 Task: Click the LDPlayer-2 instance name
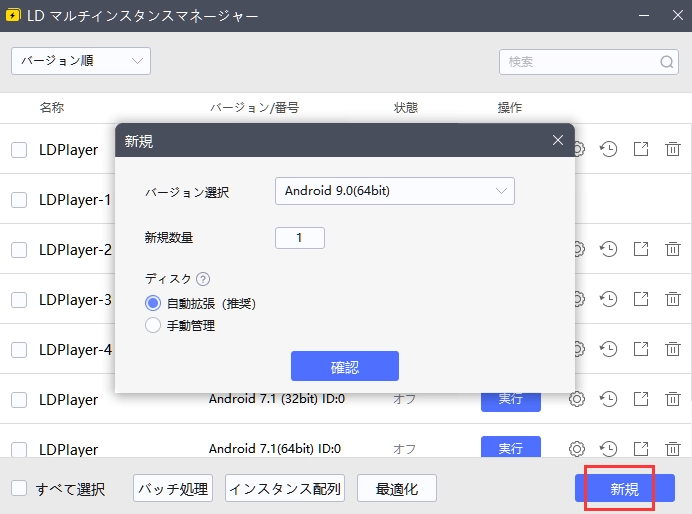[75, 250]
